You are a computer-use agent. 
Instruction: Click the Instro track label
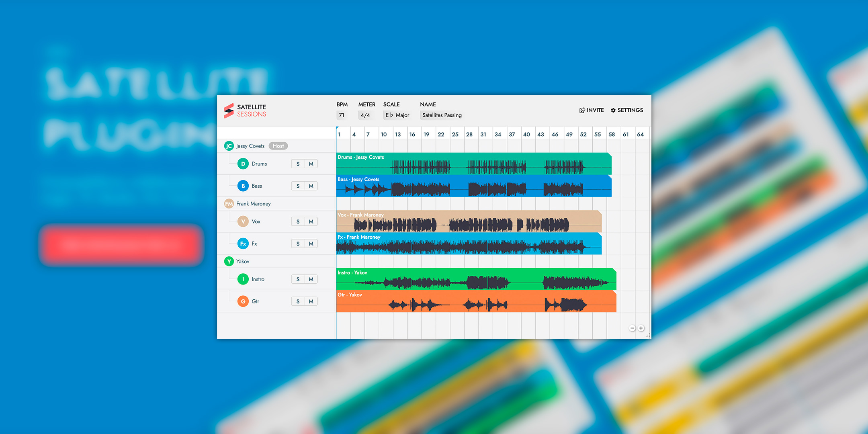[258, 279]
